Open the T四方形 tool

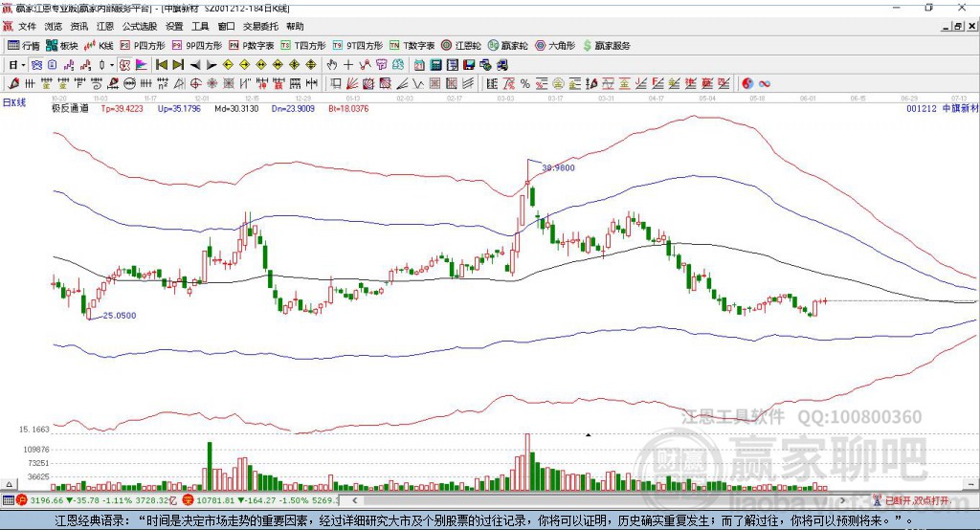303,46
